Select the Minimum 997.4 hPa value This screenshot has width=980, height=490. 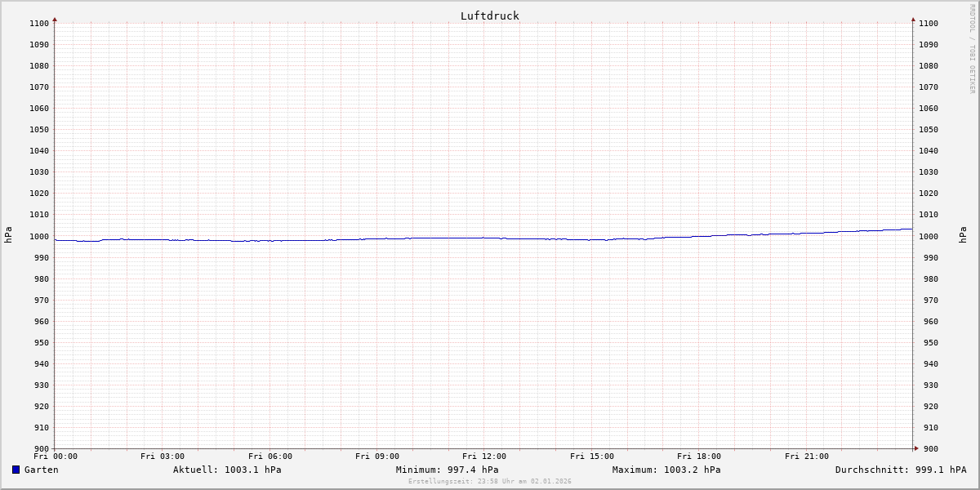tap(447, 470)
